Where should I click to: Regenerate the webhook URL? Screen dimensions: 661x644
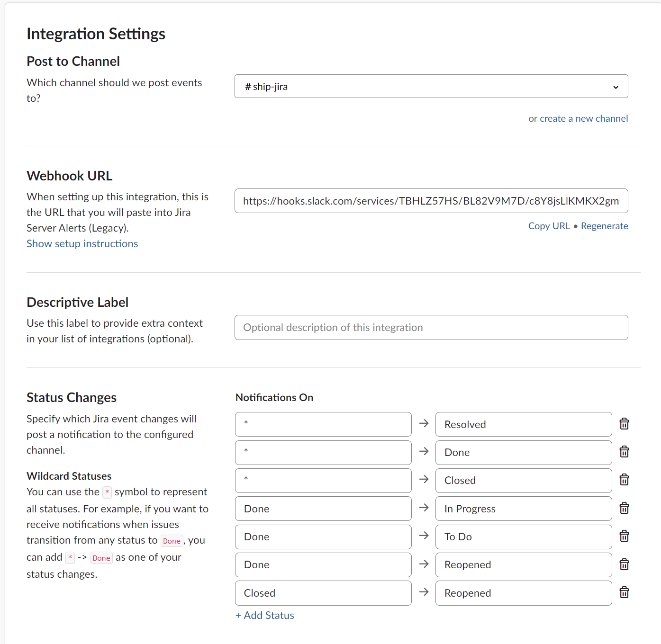coord(605,226)
